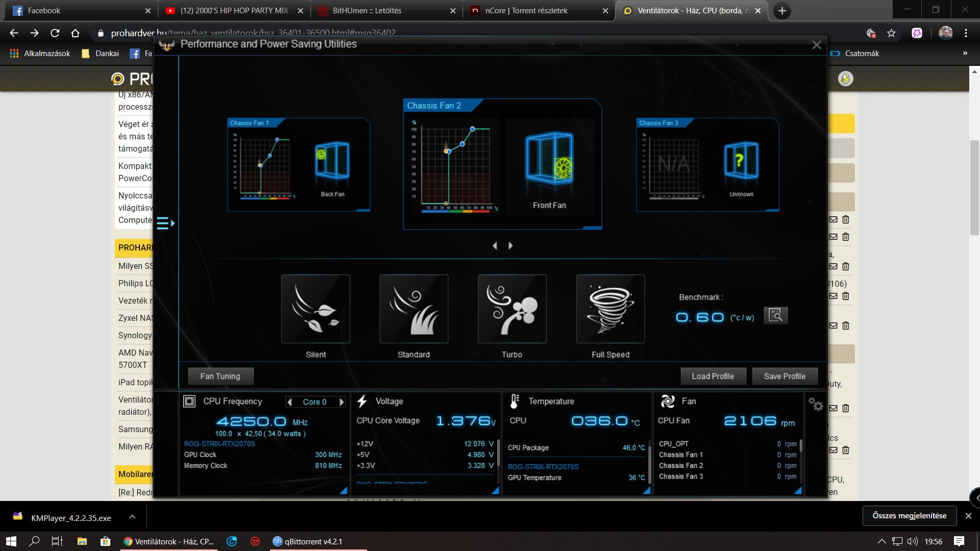Select the Chassis Fan 3 card
Image resolution: width=980 pixels, height=551 pixels.
(x=707, y=164)
